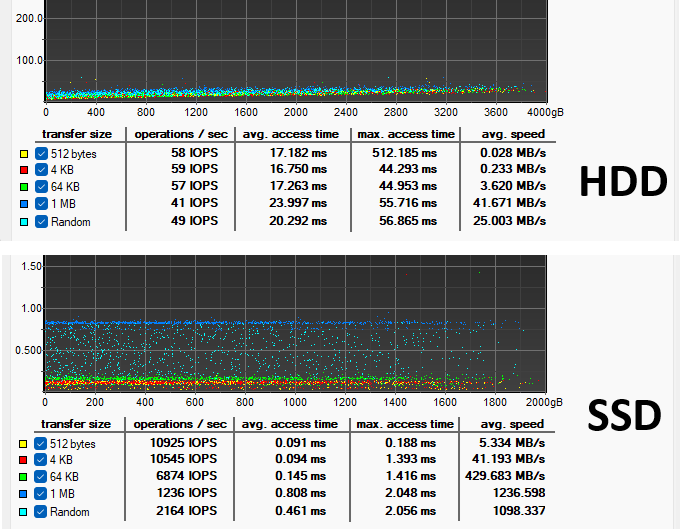Click the '0.028 MB/s' speed value
This screenshot has height=529, width=680.
(x=513, y=153)
